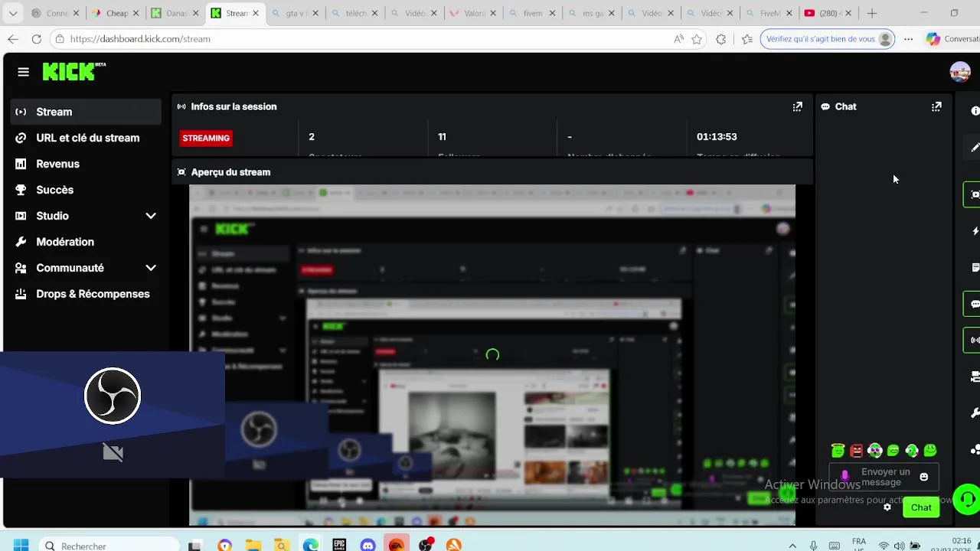Show hidden system tray icons
Viewport: 980px width, 551px height.
pyautogui.click(x=792, y=546)
